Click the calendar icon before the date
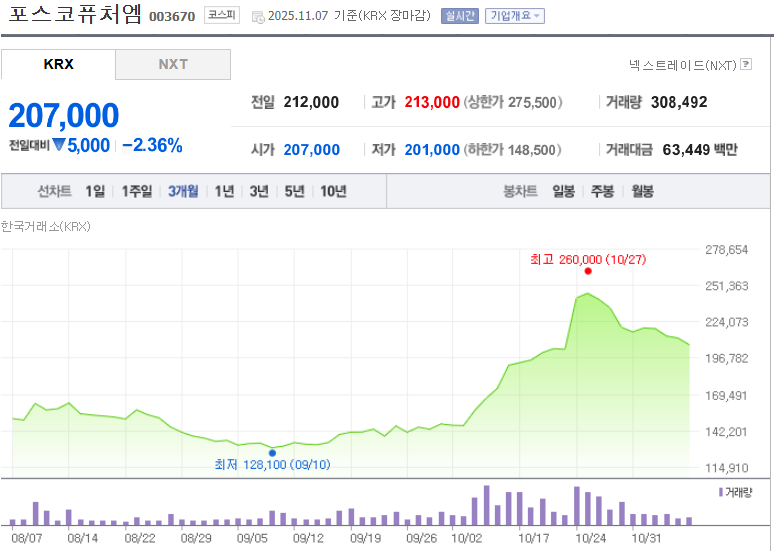This screenshot has width=774, height=551. coord(258,17)
